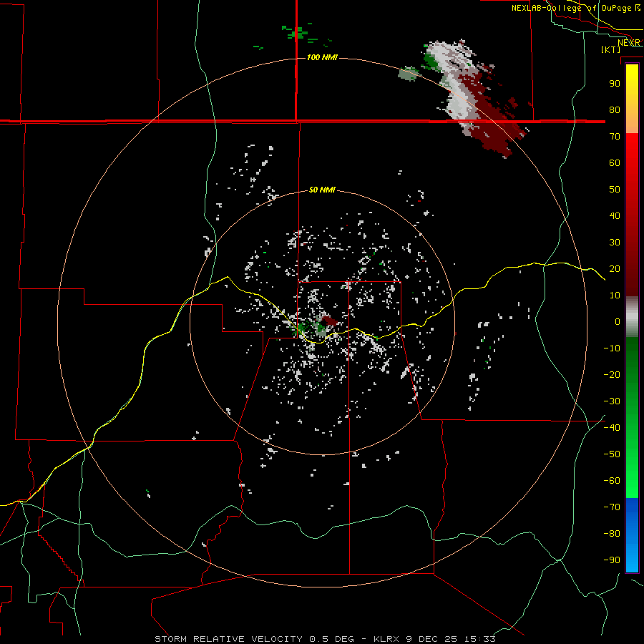Select the positive 60 scale value
Image resolution: width=644 pixels, height=644 pixels.
coord(615,162)
